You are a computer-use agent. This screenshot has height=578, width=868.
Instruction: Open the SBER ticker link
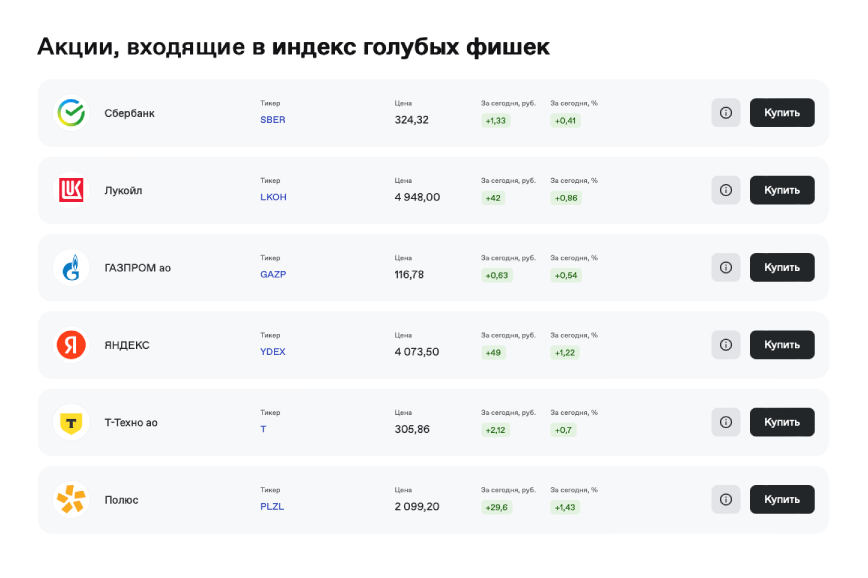[273, 120]
